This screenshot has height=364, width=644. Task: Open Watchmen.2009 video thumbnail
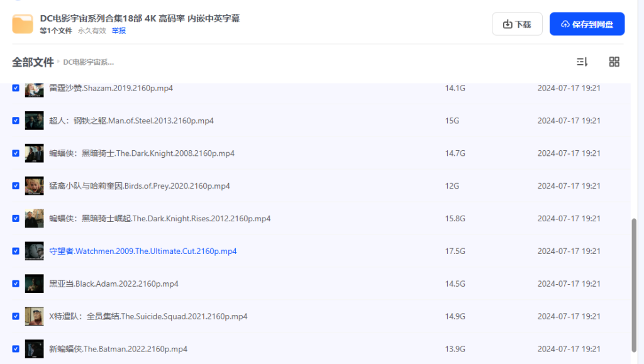click(x=34, y=251)
